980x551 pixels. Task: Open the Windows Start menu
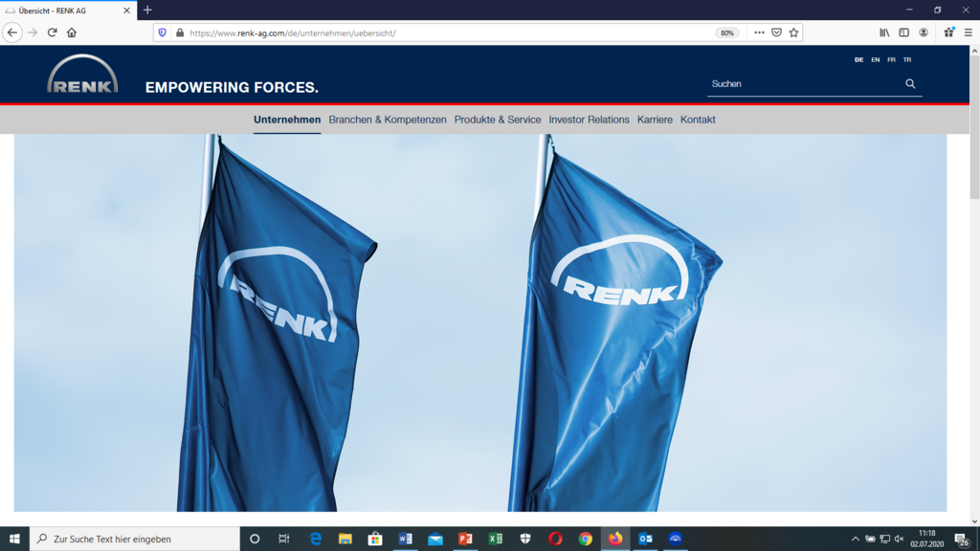[14, 539]
